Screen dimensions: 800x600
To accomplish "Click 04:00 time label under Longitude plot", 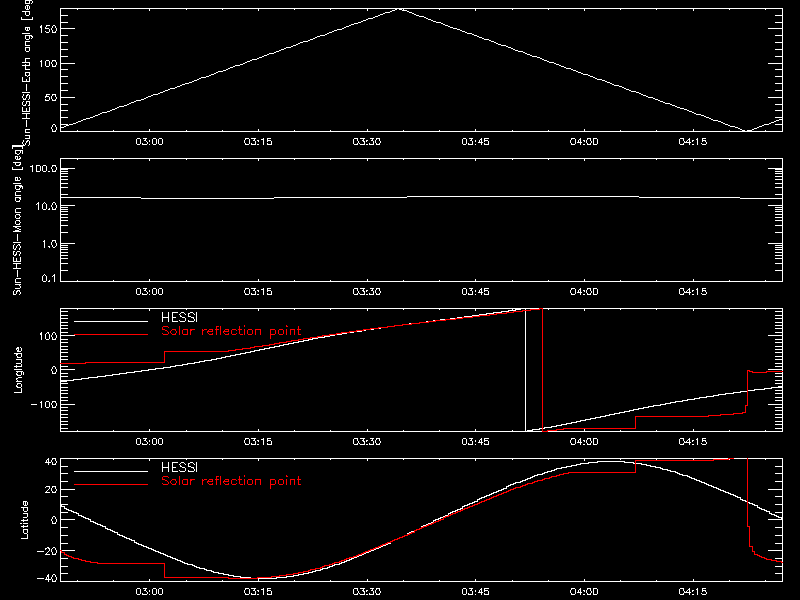I will (584, 441).
